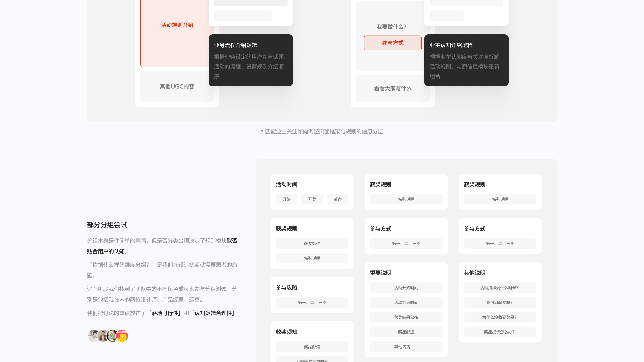Image resolution: width=644 pixels, height=362 pixels.
Task: Click 活动开始时间 in 重要说明 card
Action: (x=406, y=288)
